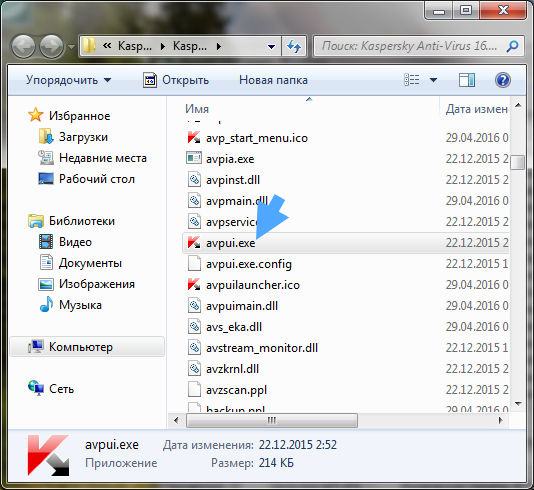Expand arrow between the two Kasp... breadcrumbs
The image size is (534, 490).
(x=163, y=46)
